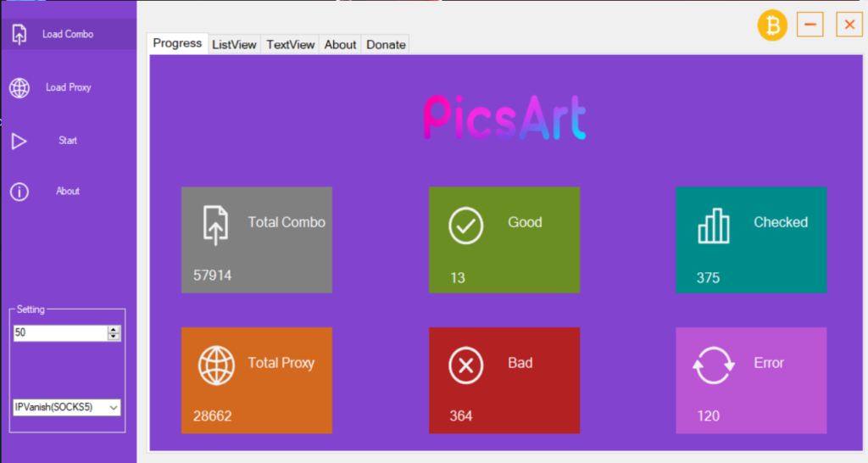Click the Start button label
Screen dimensions: 868x463
click(x=68, y=141)
